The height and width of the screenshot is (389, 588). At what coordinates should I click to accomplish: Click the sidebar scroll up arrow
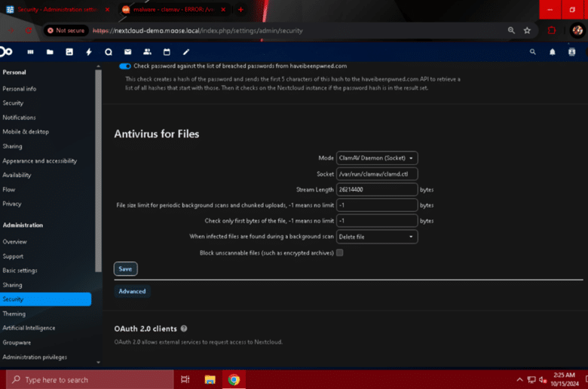[x=98, y=66]
